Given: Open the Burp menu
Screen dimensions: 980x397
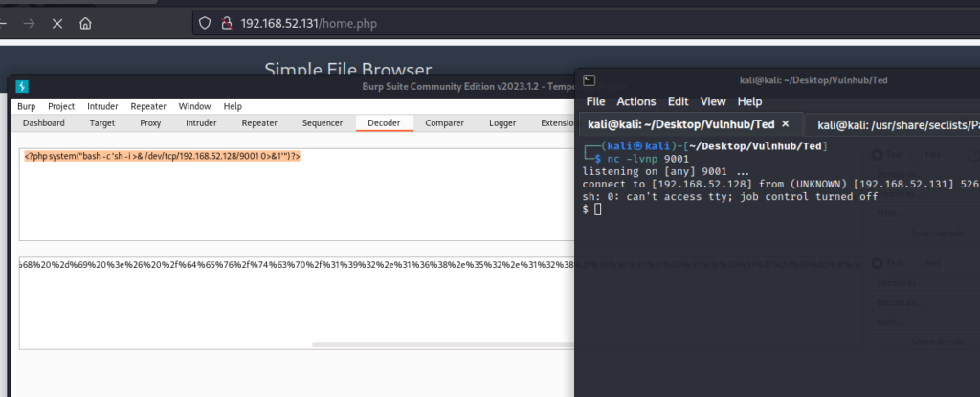Looking at the screenshot, I should (26, 106).
